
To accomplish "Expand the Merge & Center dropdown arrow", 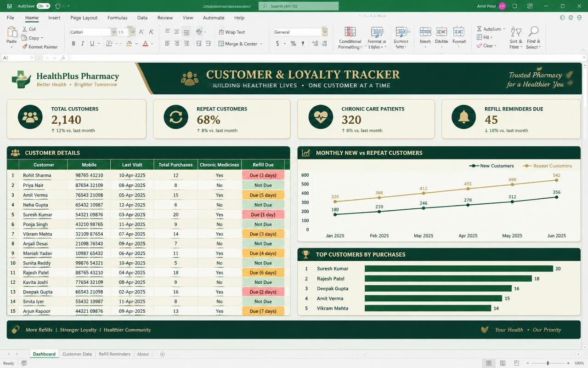I will [x=261, y=44].
